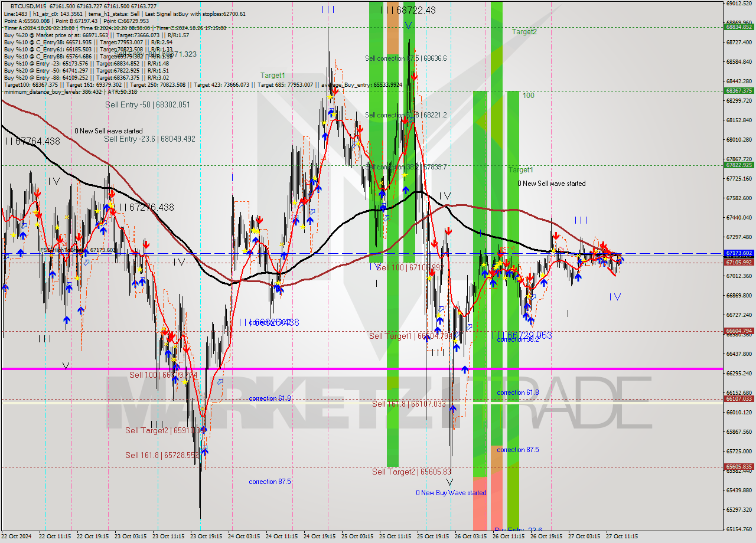This screenshot has width=756, height=543.
Task: Click the green 100 level label
Action: [528, 95]
